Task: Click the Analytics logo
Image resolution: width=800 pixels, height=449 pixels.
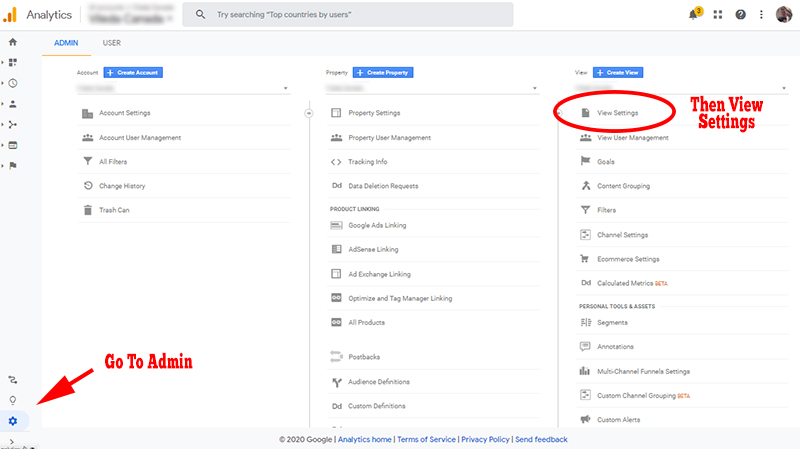Action: [10, 15]
